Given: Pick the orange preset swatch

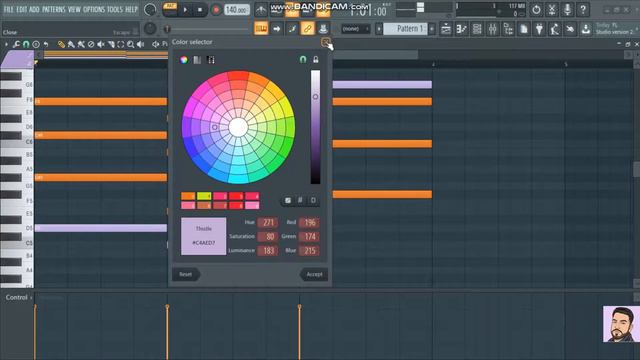Looking at the screenshot, I should point(188,196).
